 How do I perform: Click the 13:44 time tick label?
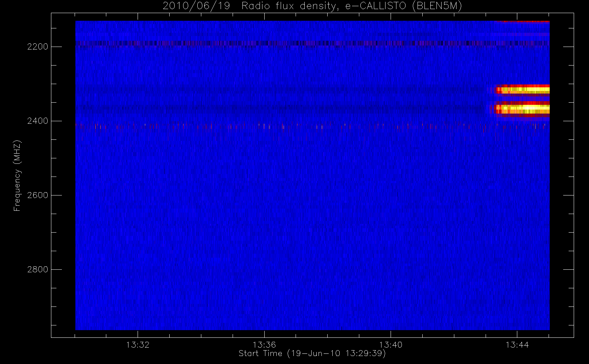pos(517,344)
